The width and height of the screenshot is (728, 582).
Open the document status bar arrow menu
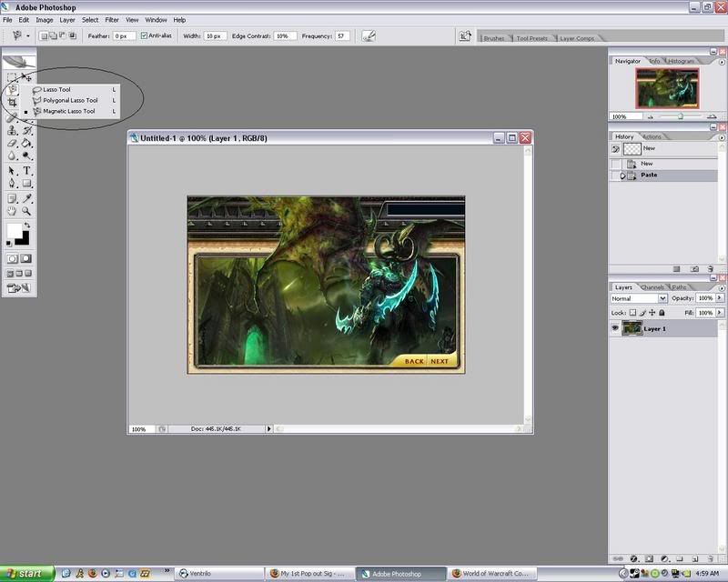(268, 429)
